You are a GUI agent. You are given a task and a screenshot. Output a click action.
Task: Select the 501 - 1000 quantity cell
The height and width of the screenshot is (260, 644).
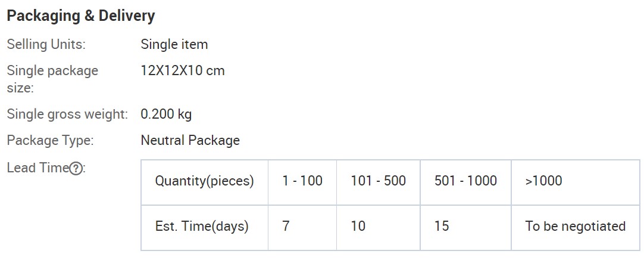[466, 182]
